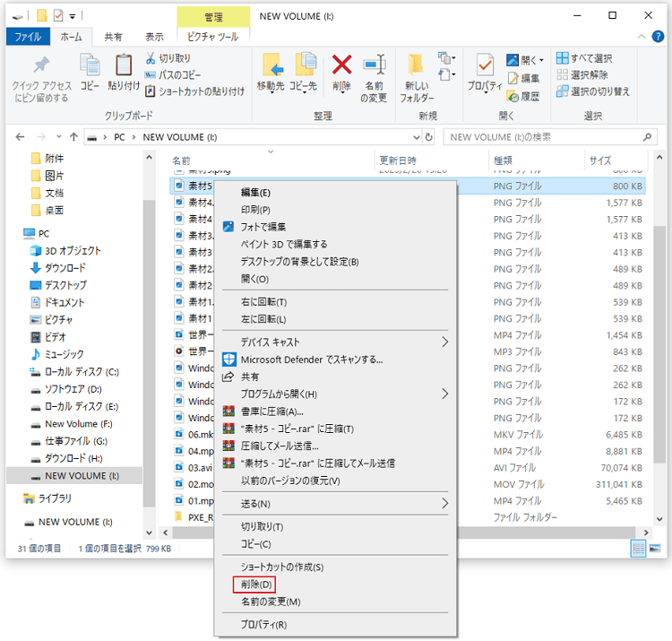Image resolution: width=672 pixels, height=641 pixels.
Task: Open the Picture Tools (ピクチャ ツール) tab
Action: click(213, 37)
